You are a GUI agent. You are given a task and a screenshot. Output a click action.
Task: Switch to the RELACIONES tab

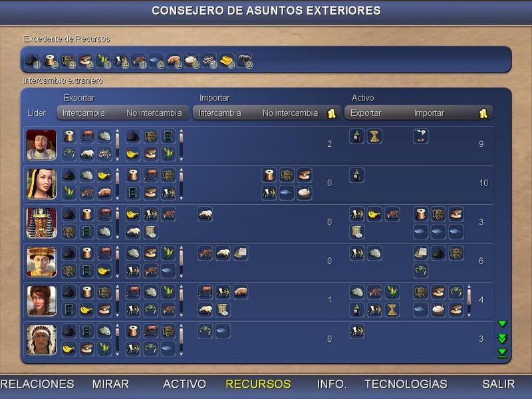(37, 384)
